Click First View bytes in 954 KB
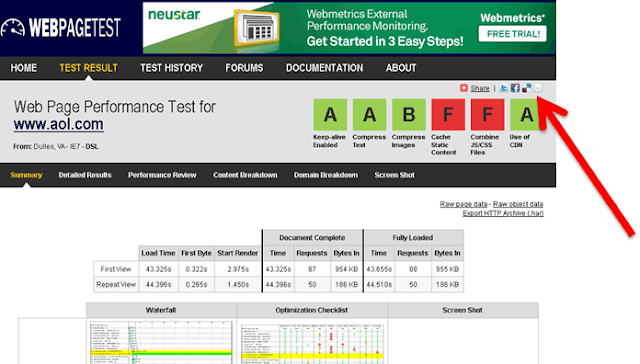Image resolution: width=640 pixels, height=364 pixels. [346, 269]
